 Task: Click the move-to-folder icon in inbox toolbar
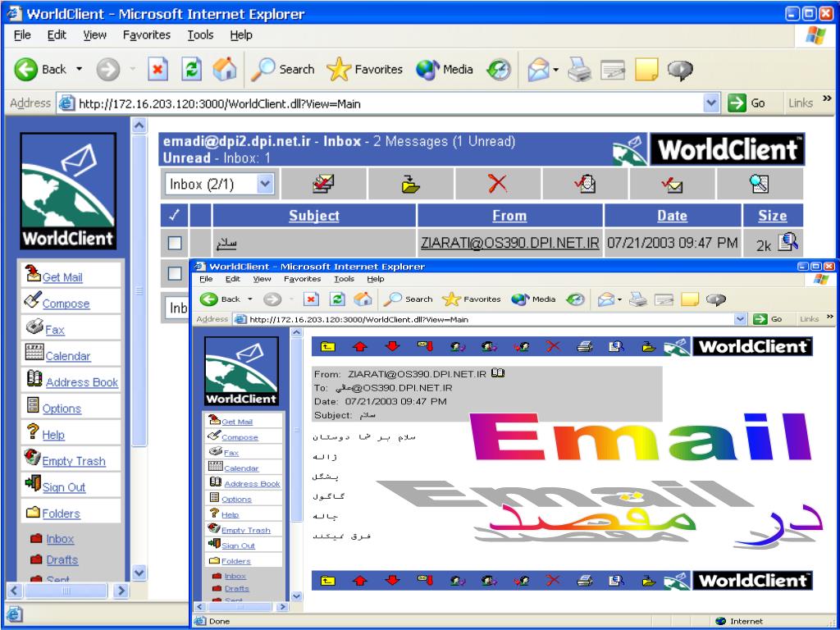pyautogui.click(x=411, y=184)
